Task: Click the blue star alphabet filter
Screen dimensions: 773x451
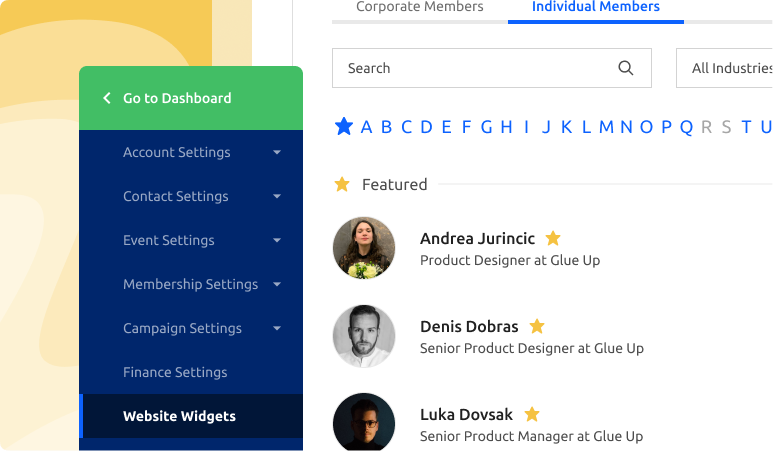Action: point(344,127)
